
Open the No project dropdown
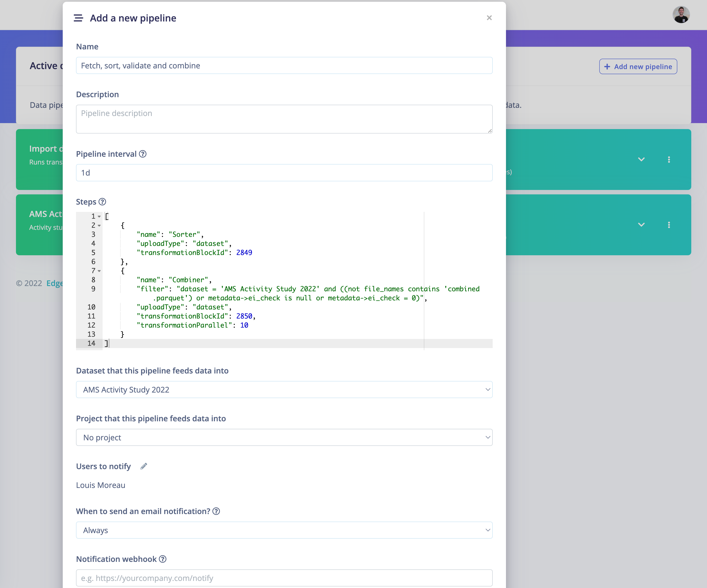click(x=284, y=437)
